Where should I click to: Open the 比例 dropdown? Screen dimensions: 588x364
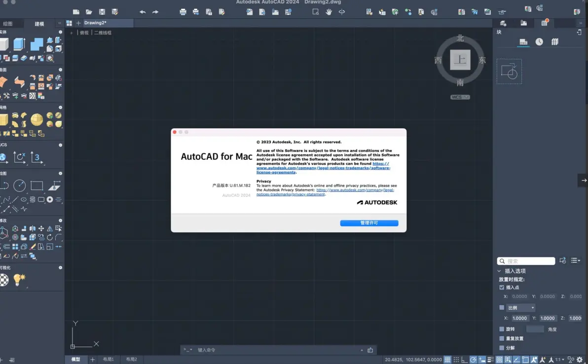click(x=520, y=308)
